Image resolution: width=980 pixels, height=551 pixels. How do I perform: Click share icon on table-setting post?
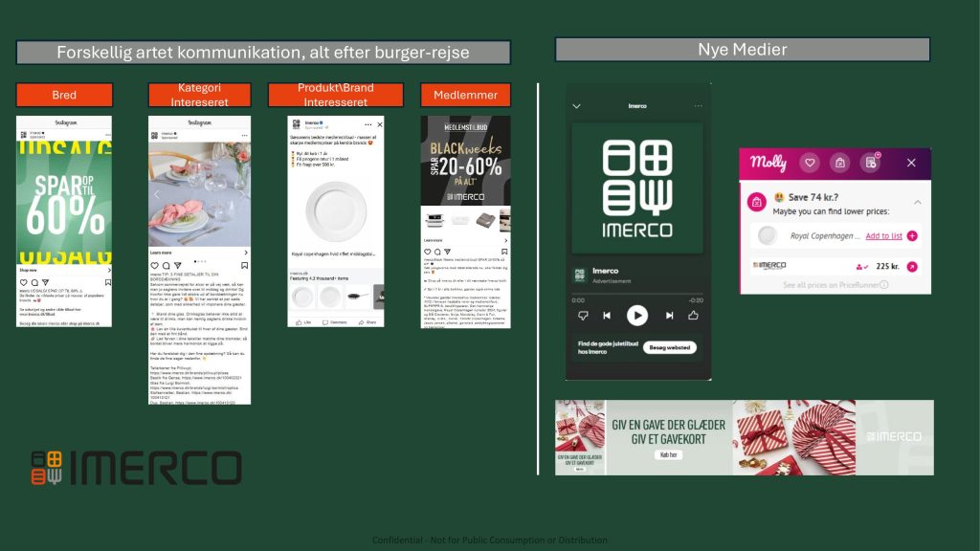pos(177,266)
